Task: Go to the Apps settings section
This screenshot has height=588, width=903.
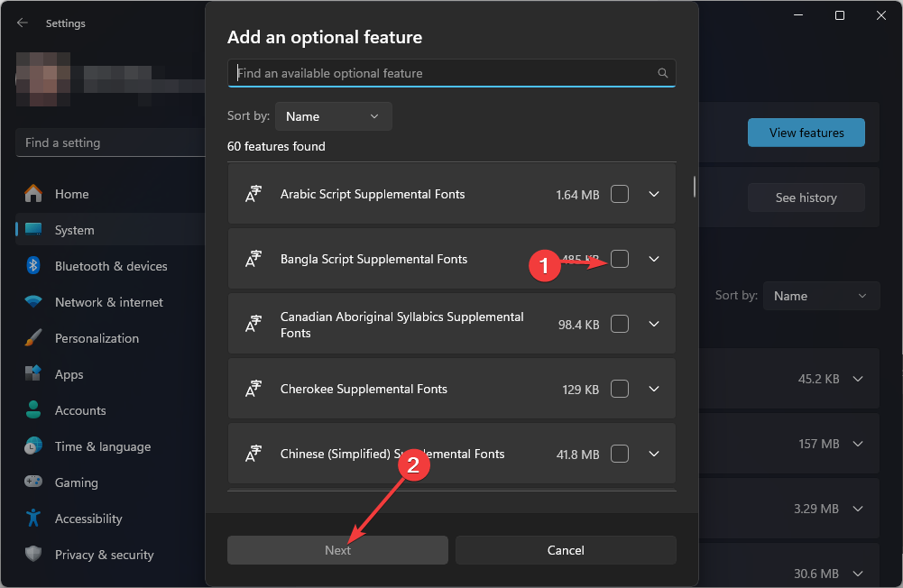Action: [x=69, y=374]
